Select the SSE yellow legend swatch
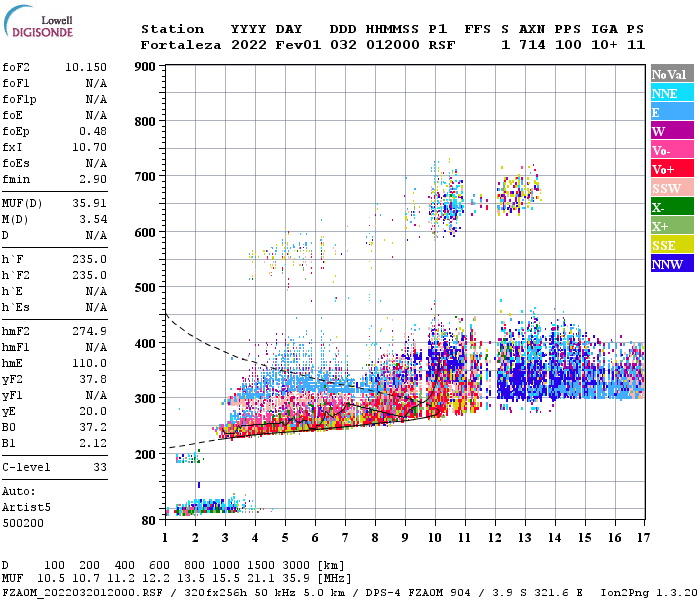This screenshot has height=600, width=700. [x=672, y=245]
